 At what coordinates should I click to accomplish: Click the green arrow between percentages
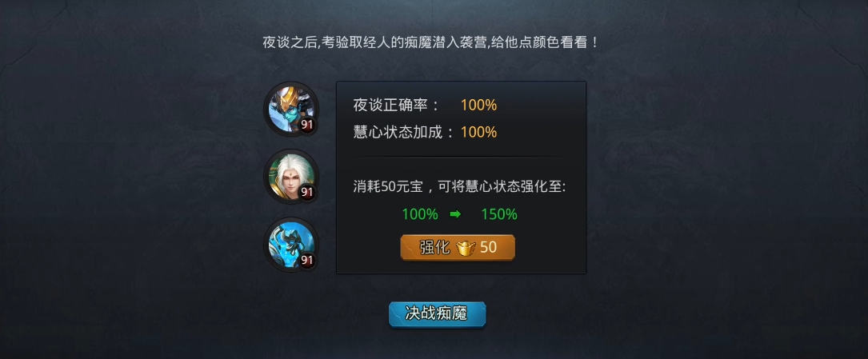point(455,214)
